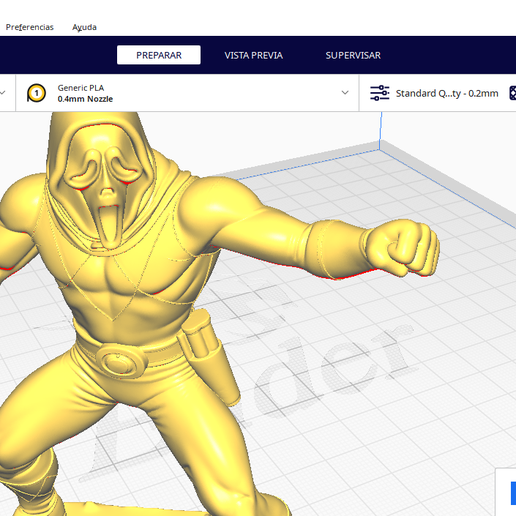Viewport: 516px width, 516px height.
Task: Click the 0.4mm Nozzle label
Action: (85, 99)
